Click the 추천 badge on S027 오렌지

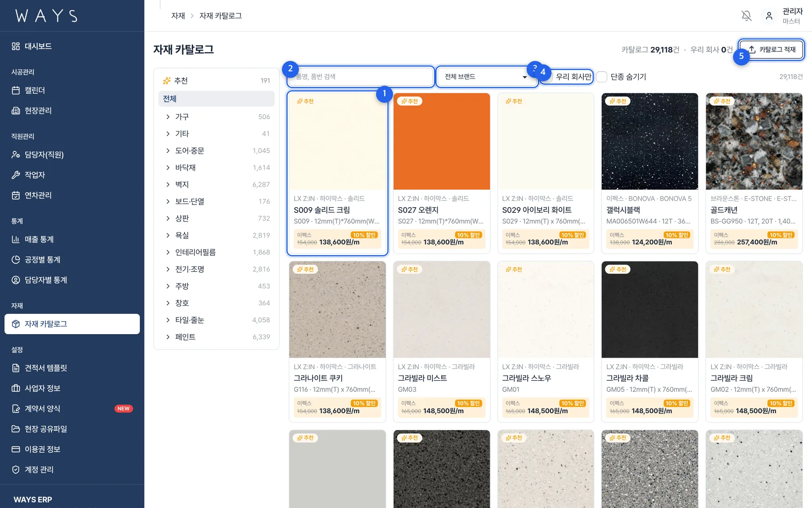pos(409,101)
